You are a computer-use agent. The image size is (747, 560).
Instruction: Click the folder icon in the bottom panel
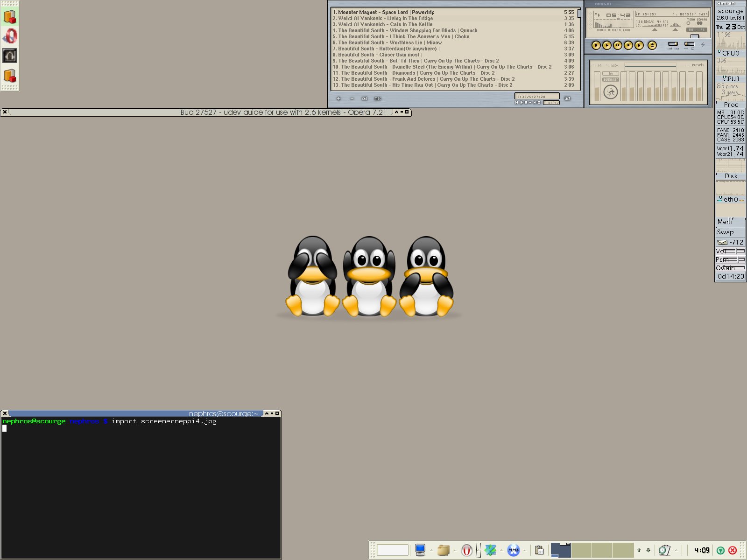pyautogui.click(x=443, y=550)
